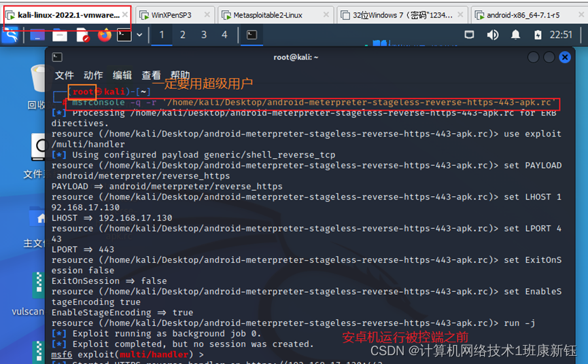Select the kali-linux-2022.1-vmware VM tab
Screen dimensions: 588x364
tap(68, 15)
